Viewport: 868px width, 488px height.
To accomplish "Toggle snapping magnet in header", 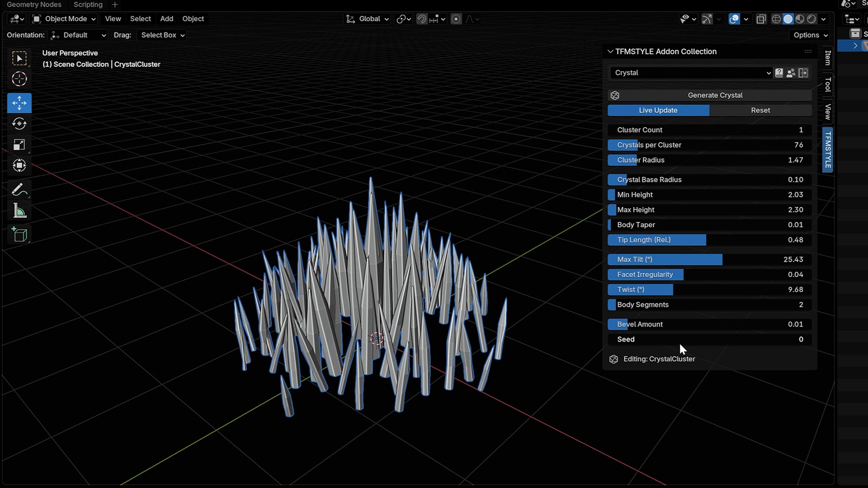I will pyautogui.click(x=421, y=19).
